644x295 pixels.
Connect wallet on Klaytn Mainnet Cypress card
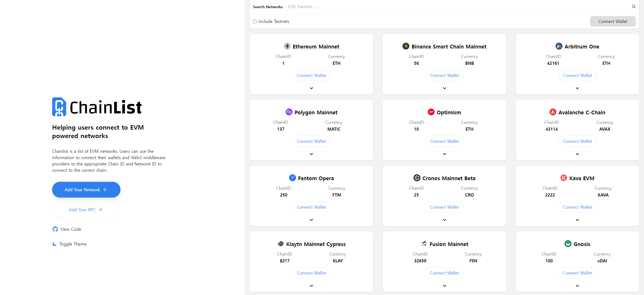pos(311,273)
